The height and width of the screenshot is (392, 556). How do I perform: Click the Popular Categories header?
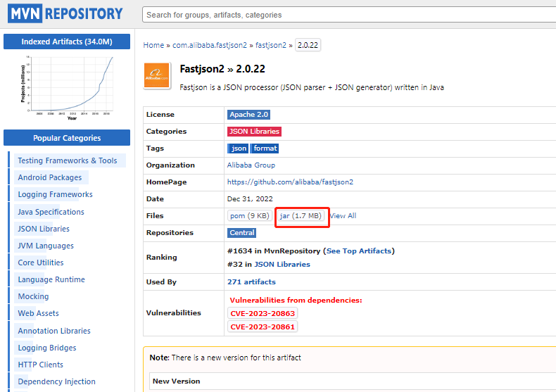pyautogui.click(x=67, y=138)
